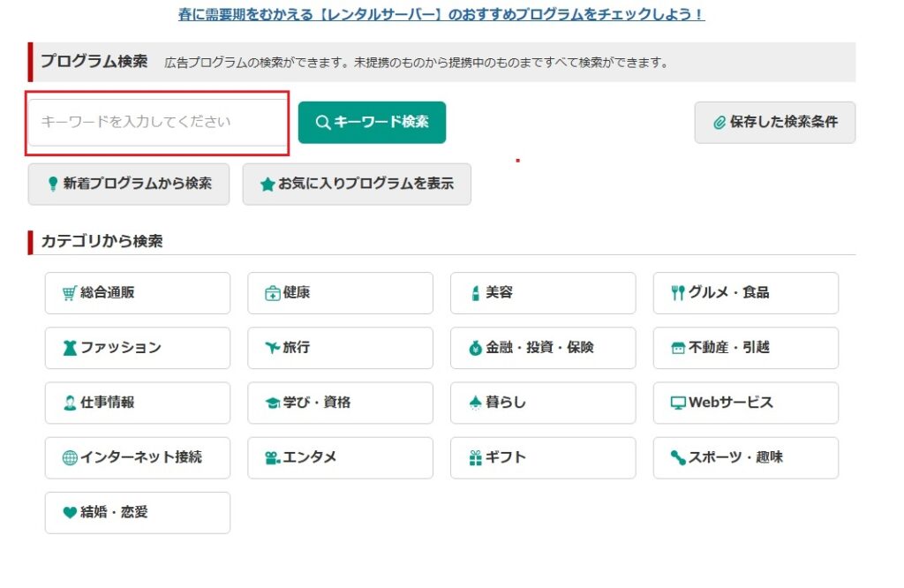This screenshot has height=588, width=904.
Task: Select the shopping cart 総合通販 category
Action: pyautogui.click(x=137, y=293)
